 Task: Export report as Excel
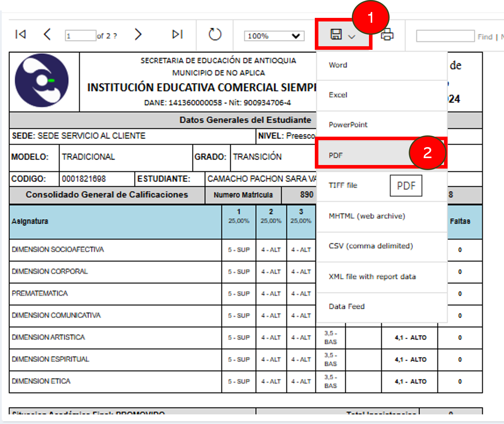[338, 95]
